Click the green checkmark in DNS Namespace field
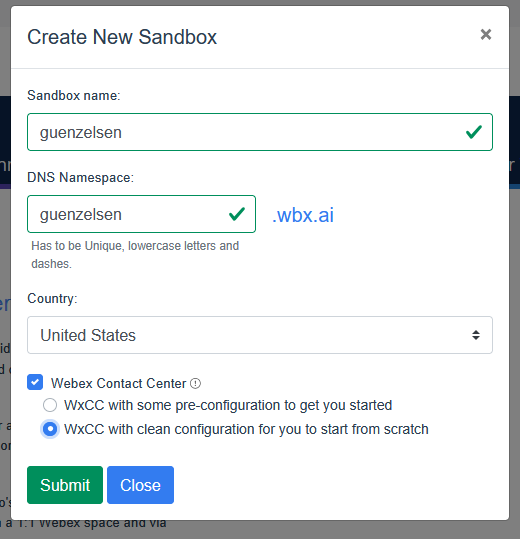The width and height of the screenshot is (520, 539). click(237, 214)
